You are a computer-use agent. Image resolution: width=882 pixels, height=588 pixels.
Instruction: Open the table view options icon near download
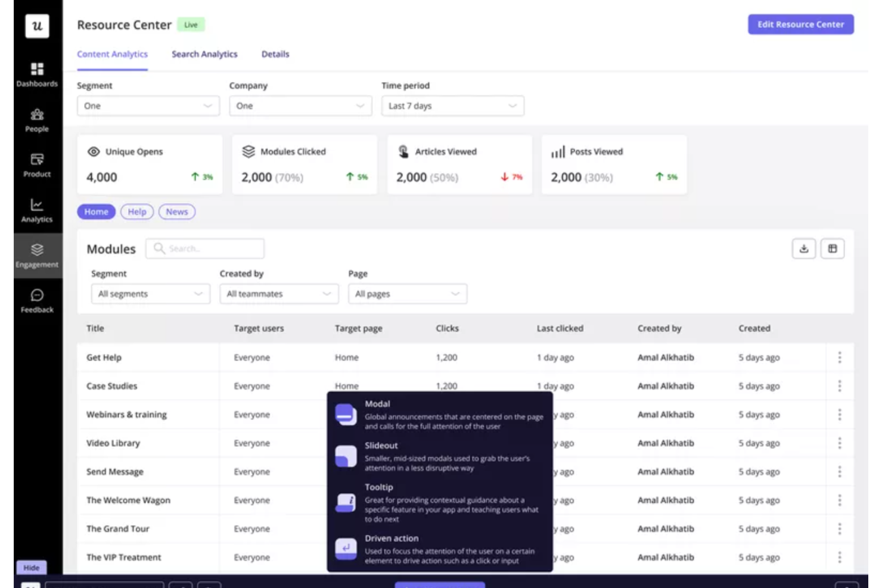833,248
